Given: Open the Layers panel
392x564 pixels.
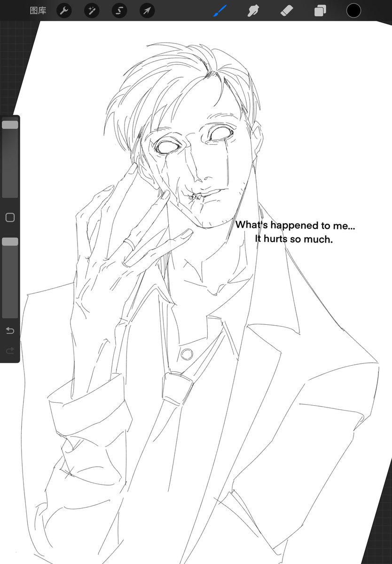Looking at the screenshot, I should coord(321,10).
